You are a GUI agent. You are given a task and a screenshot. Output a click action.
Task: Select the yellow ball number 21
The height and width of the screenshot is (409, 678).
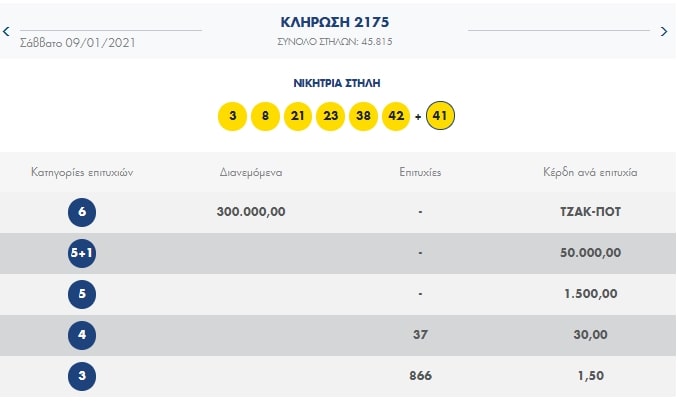pos(297,116)
